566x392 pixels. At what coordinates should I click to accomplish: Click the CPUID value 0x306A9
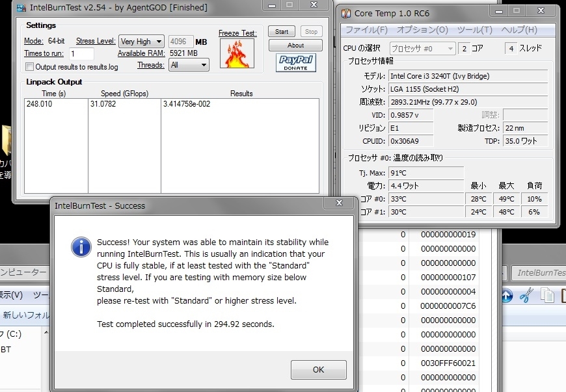coord(411,141)
